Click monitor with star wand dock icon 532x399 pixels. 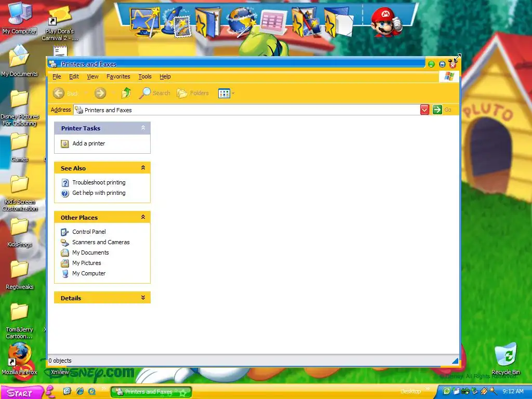(x=144, y=22)
